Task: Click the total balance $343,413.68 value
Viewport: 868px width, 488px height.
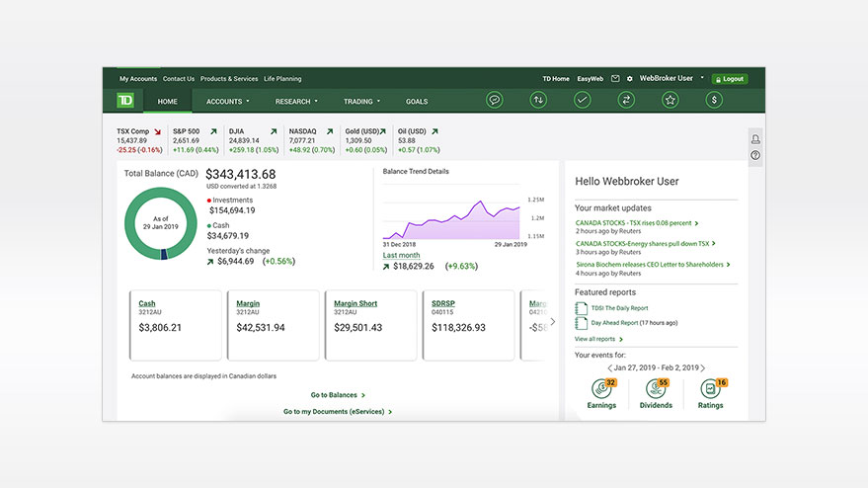Action: coord(240,175)
